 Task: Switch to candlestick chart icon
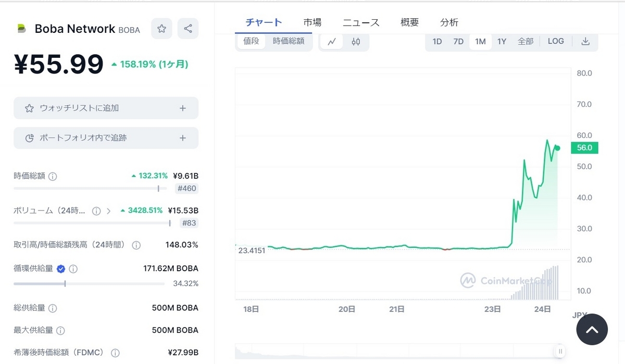pyautogui.click(x=356, y=42)
